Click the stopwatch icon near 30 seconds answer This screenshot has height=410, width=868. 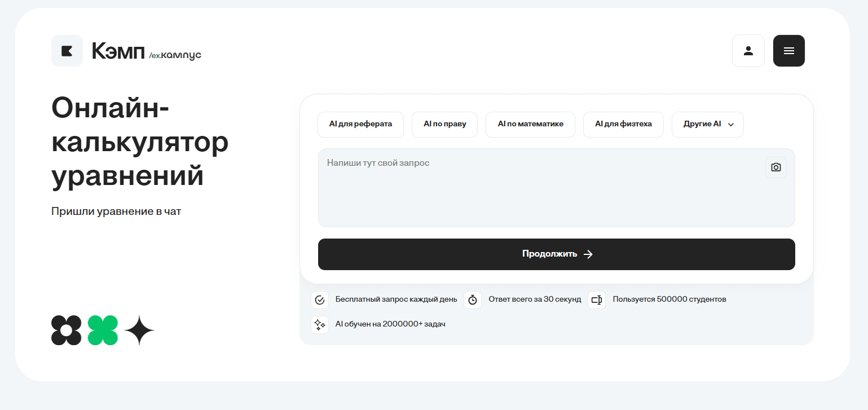pos(473,299)
